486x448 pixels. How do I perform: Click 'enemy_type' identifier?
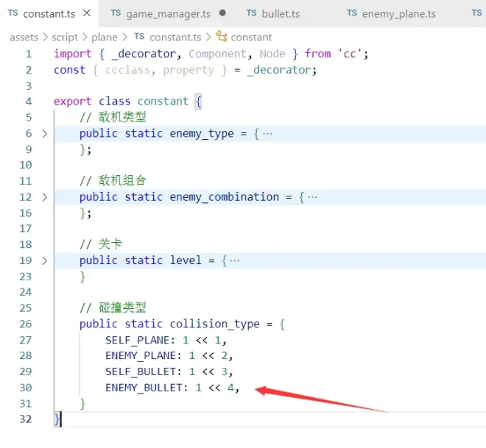tap(202, 134)
